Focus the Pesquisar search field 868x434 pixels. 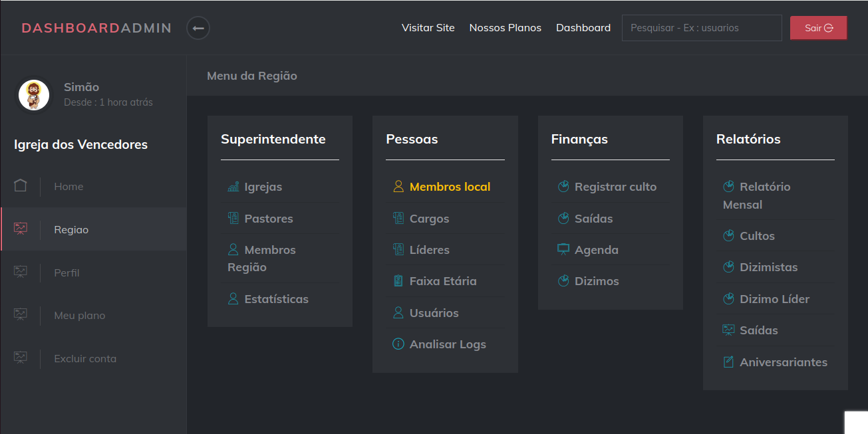point(702,28)
